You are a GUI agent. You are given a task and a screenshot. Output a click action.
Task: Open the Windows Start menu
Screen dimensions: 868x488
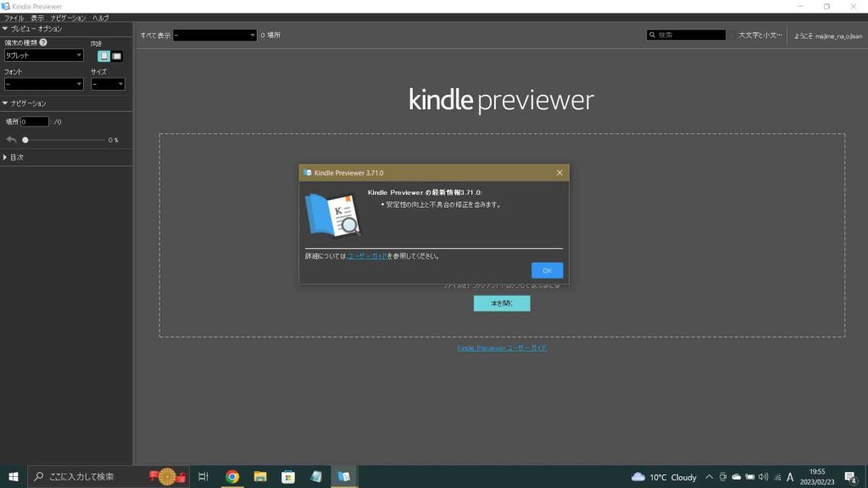(x=14, y=476)
